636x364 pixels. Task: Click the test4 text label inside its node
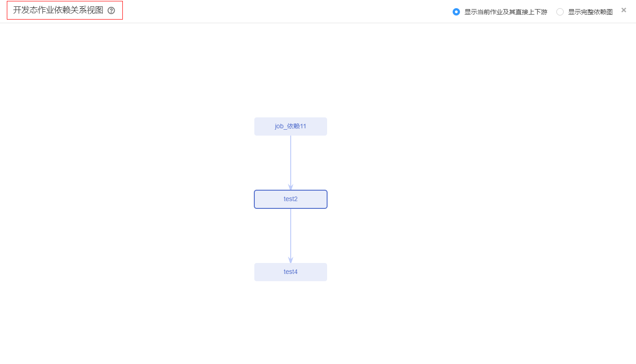click(x=291, y=272)
